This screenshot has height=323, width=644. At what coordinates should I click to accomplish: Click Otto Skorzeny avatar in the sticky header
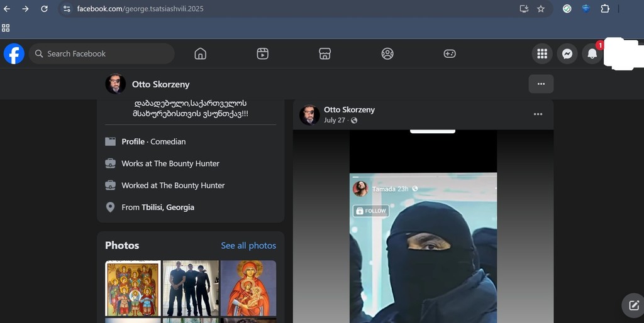(x=116, y=84)
